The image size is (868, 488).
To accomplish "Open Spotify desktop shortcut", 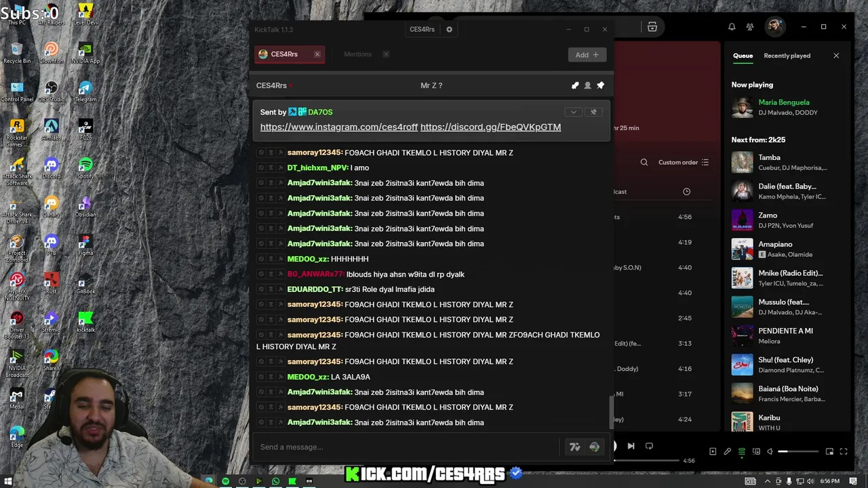I will click(85, 169).
